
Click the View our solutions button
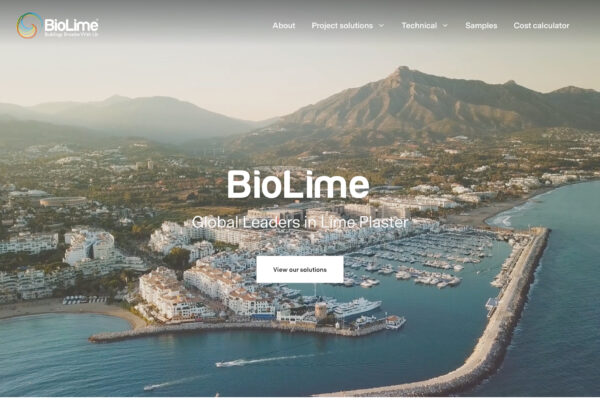[x=300, y=269]
